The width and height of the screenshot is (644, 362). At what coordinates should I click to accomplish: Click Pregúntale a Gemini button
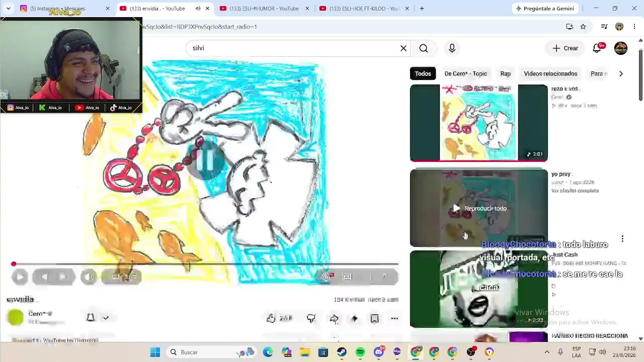(544, 9)
